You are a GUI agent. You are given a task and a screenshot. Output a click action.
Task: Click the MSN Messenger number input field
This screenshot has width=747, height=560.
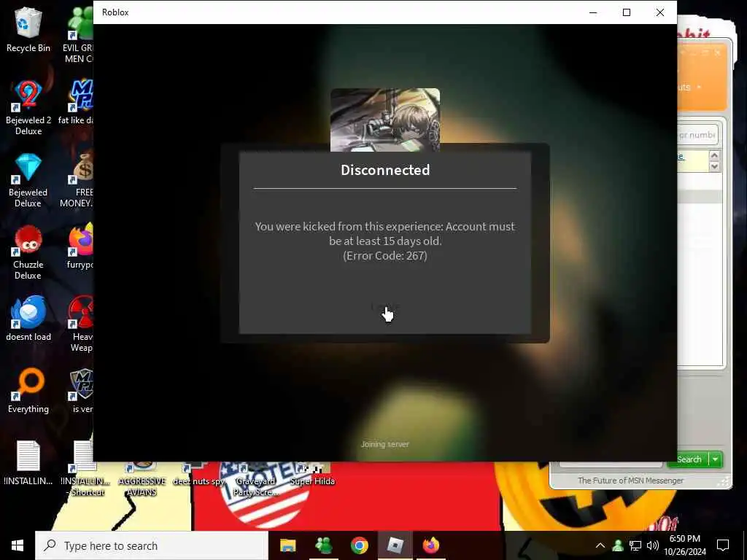click(x=697, y=135)
